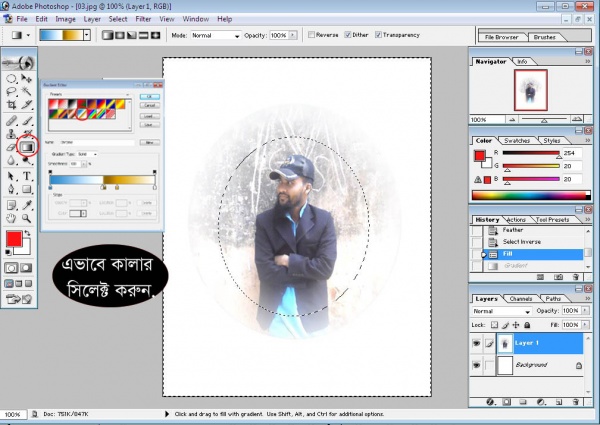Select the radial gradient style icon
The image size is (600, 425).
click(x=119, y=35)
